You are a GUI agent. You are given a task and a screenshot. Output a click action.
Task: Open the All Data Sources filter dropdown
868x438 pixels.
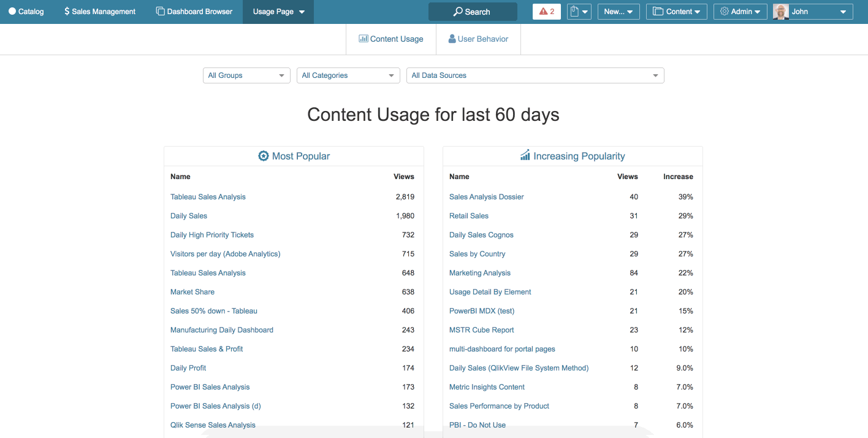[x=535, y=75]
